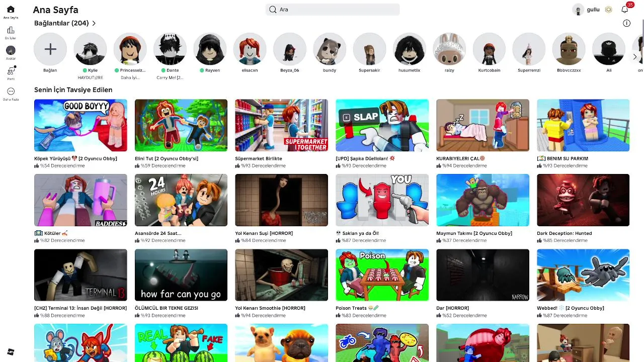Viewport: 644px width, 362px height.
Task: Open the gullu username link
Action: 593,10
